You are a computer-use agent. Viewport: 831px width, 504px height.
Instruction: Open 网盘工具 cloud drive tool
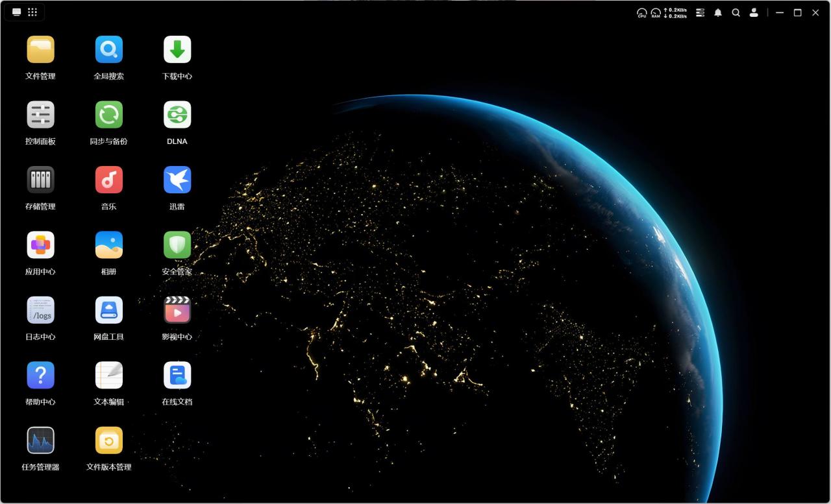108,310
